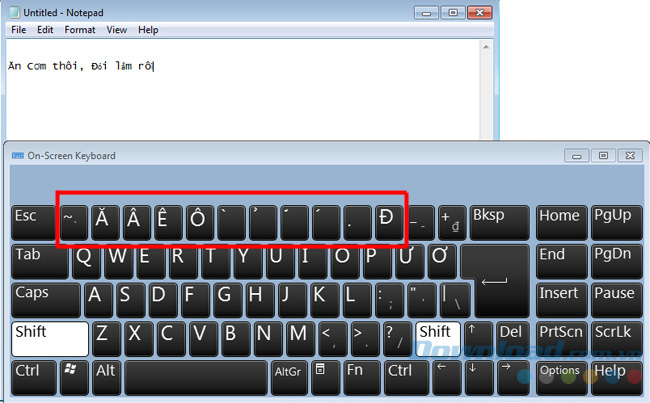Tap the grave accent tone key
The image size is (650, 403).
[231, 223]
